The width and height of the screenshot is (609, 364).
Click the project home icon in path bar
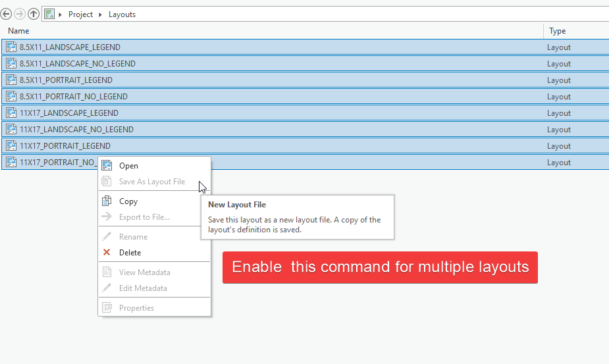[x=49, y=14]
